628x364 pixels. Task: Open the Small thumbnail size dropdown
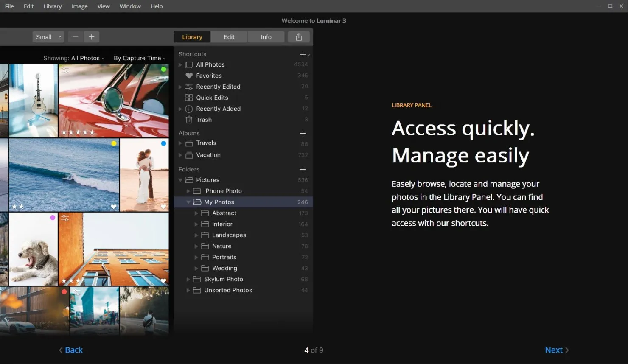point(48,37)
